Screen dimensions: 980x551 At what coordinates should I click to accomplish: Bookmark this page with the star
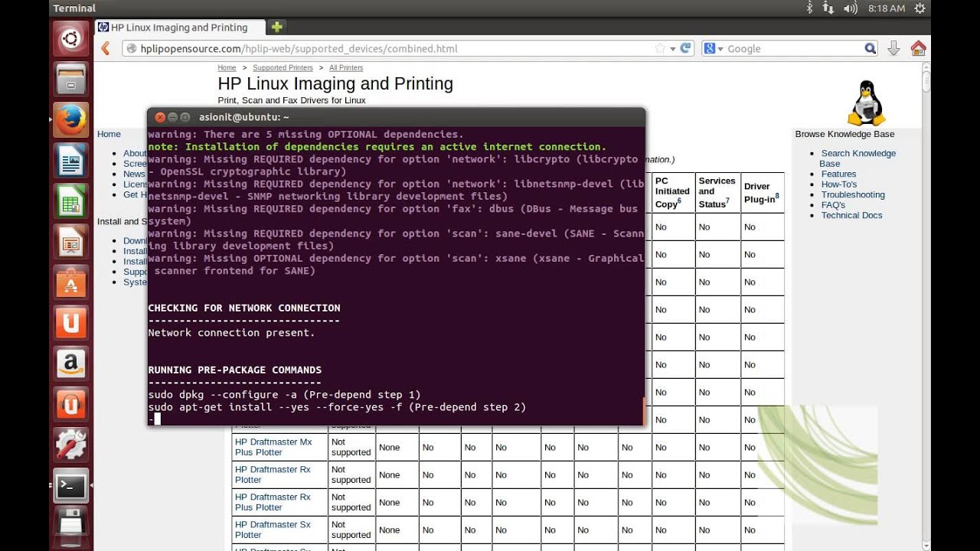point(659,48)
